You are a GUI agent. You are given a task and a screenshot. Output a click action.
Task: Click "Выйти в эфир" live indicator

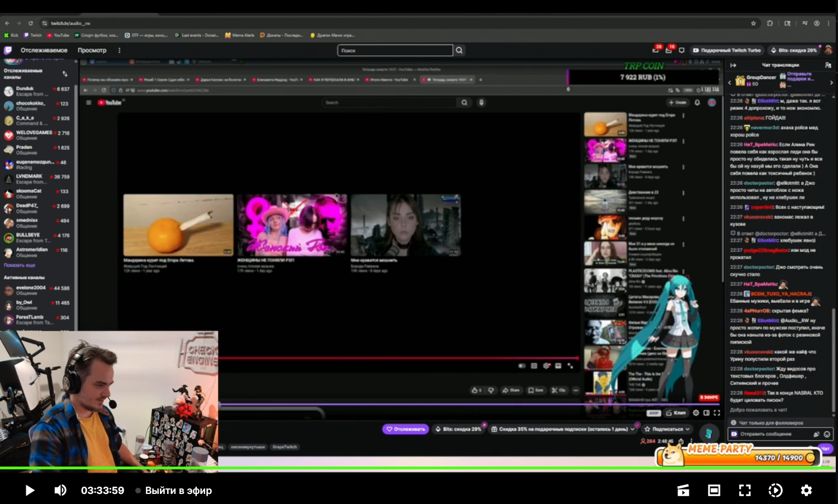(173, 491)
